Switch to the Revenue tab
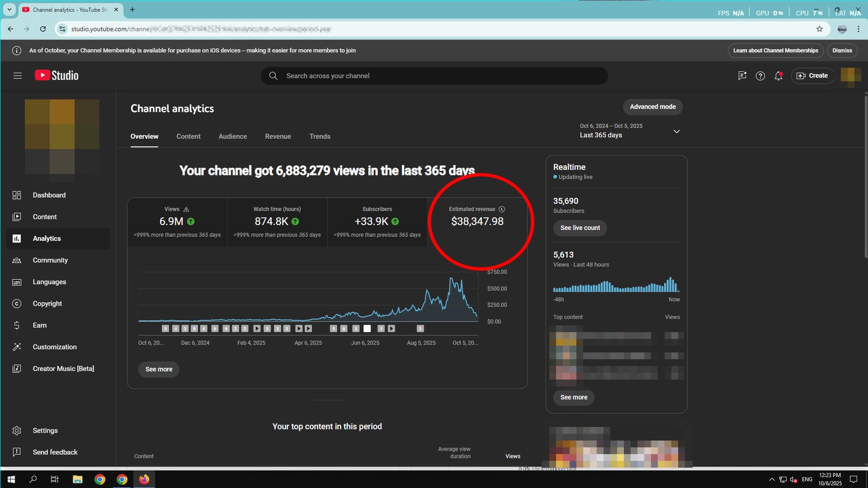This screenshot has width=868, height=488. [278, 136]
